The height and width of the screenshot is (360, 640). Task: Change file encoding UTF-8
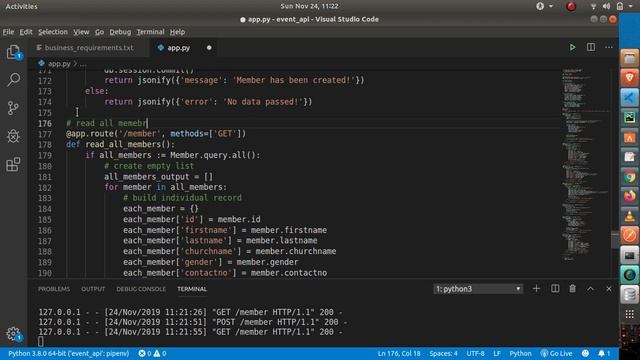(x=476, y=353)
